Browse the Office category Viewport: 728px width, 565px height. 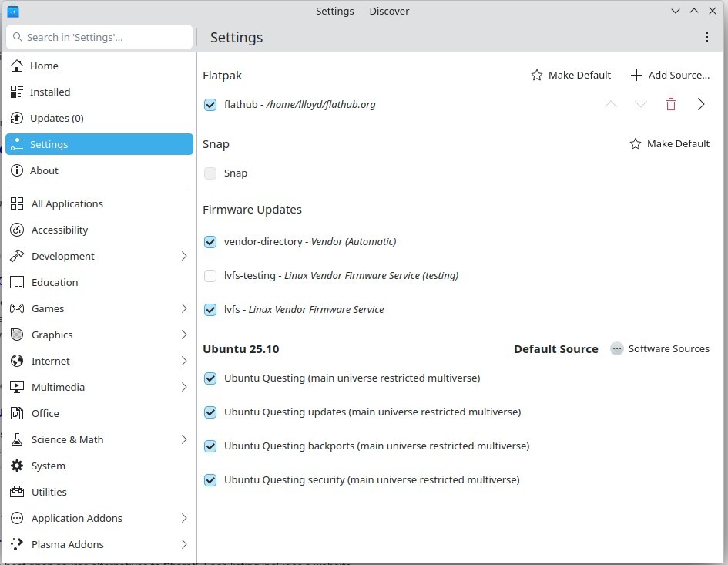click(x=99, y=413)
